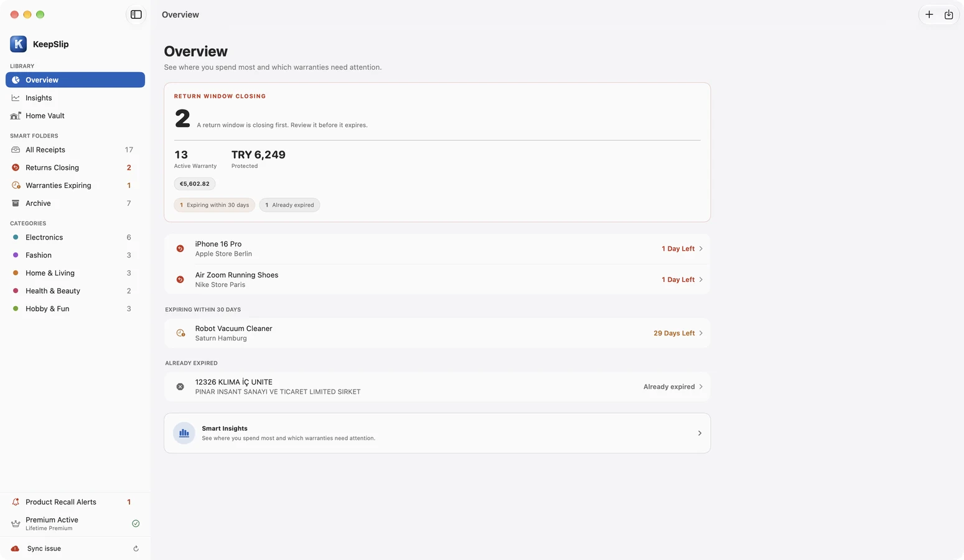Viewport: 964px width, 560px height.
Task: Click the "TRY 6,249" protected amount
Action: [x=258, y=155]
